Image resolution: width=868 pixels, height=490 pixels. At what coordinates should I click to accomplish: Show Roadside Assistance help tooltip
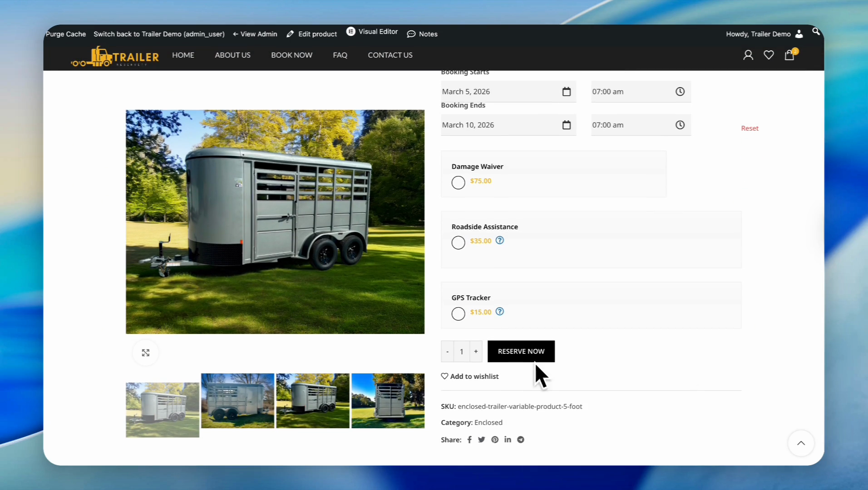[x=499, y=240]
